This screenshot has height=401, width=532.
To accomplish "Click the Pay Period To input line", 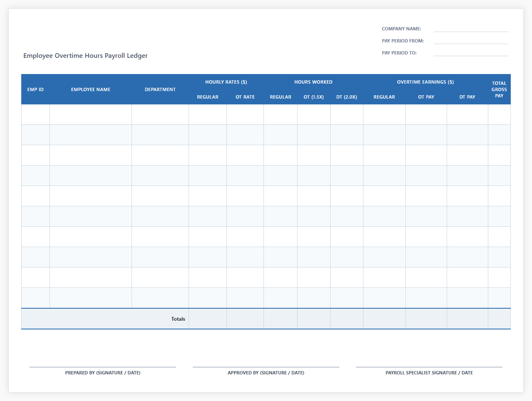I will point(471,53).
